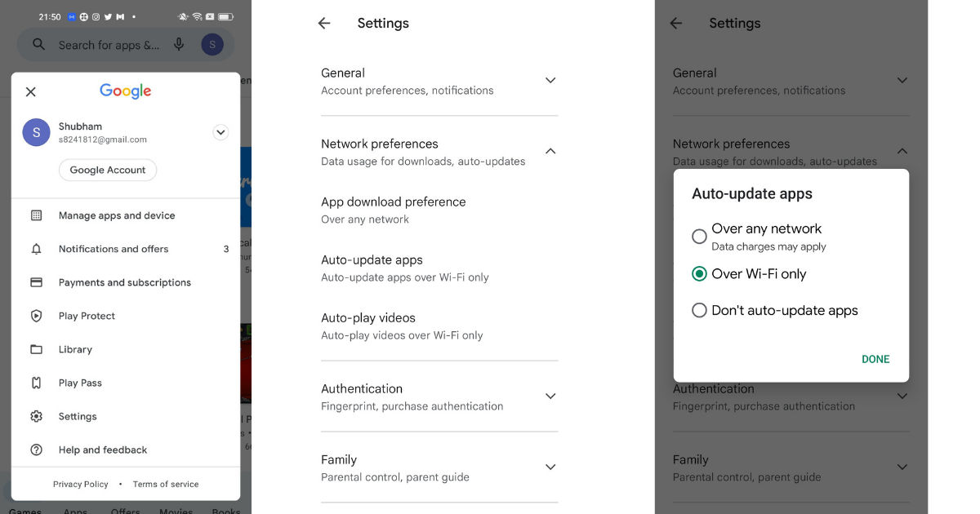Expand General on the bright Settings screen

tap(550, 80)
